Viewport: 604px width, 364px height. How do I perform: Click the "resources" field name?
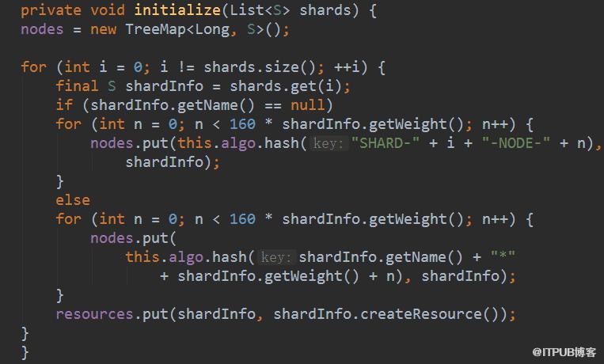(x=94, y=315)
